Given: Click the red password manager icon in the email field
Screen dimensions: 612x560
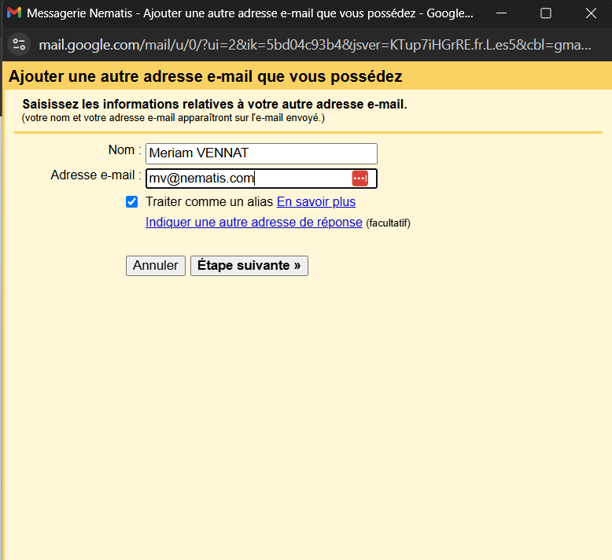Looking at the screenshot, I should pos(360,178).
